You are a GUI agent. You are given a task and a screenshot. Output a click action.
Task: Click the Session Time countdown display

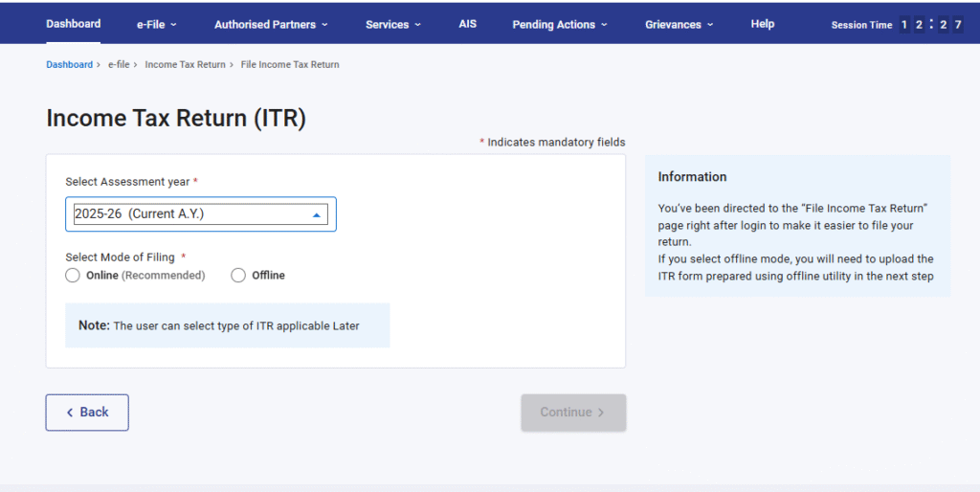930,25
